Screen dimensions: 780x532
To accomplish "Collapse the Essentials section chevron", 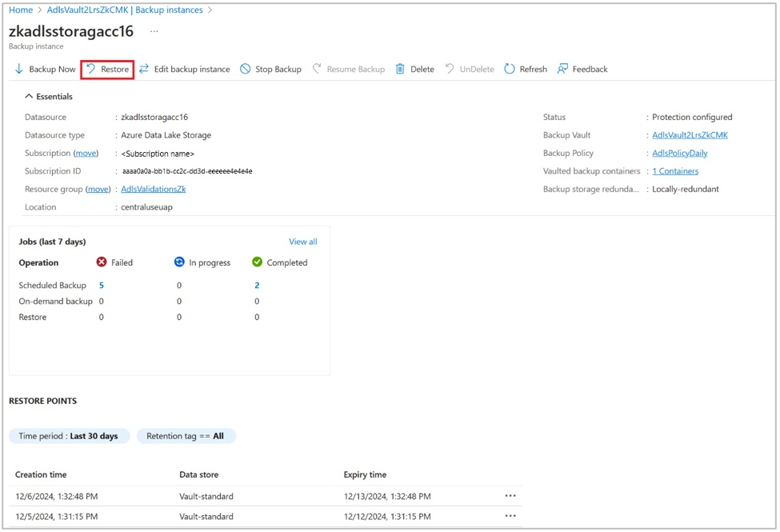I will (x=29, y=97).
